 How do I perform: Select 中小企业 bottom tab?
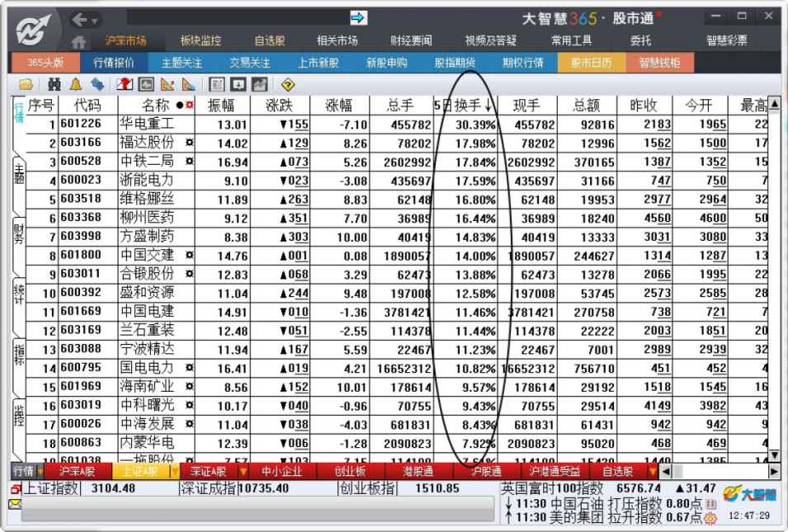282,472
